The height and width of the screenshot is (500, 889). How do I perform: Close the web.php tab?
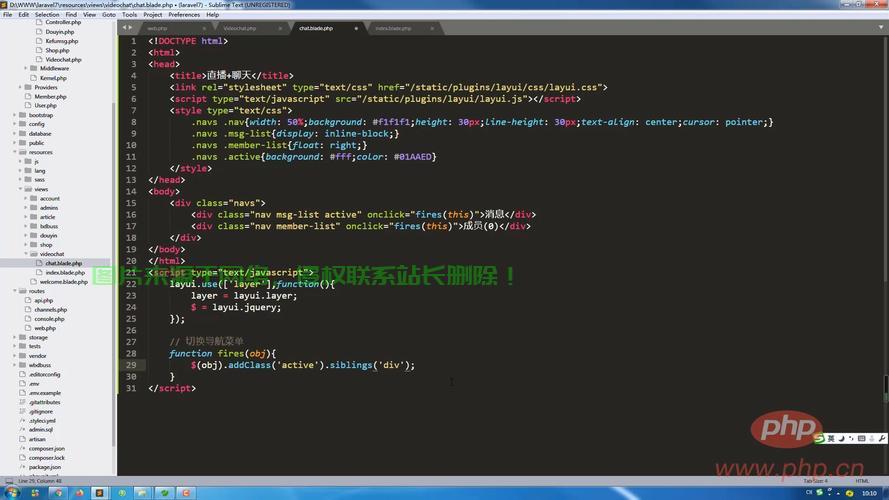click(204, 28)
